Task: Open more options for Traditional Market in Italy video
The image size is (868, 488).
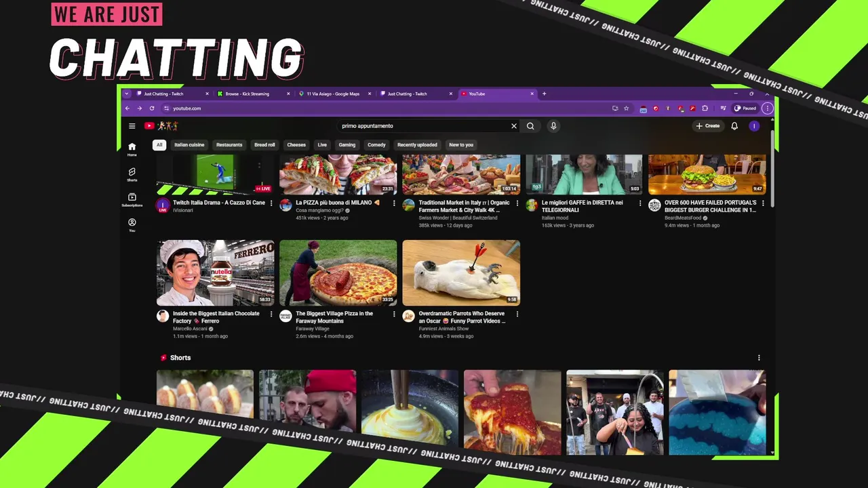Action: [x=517, y=203]
